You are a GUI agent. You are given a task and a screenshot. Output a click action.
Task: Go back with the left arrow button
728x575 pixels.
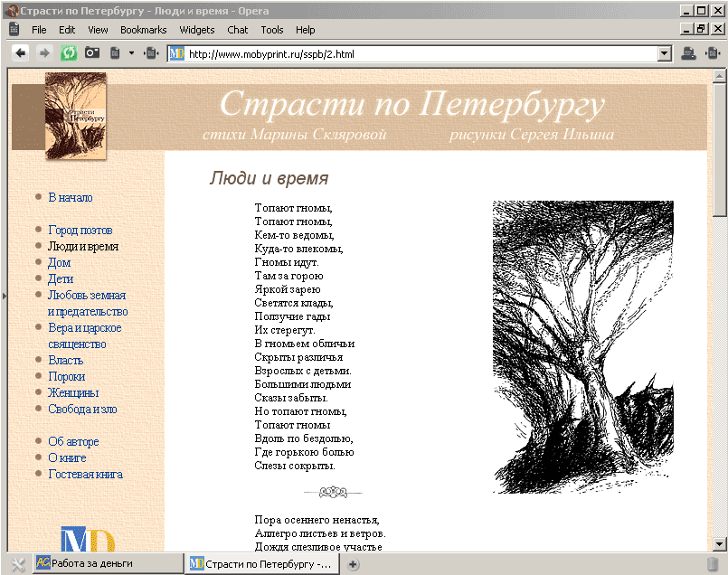pyautogui.click(x=21, y=53)
